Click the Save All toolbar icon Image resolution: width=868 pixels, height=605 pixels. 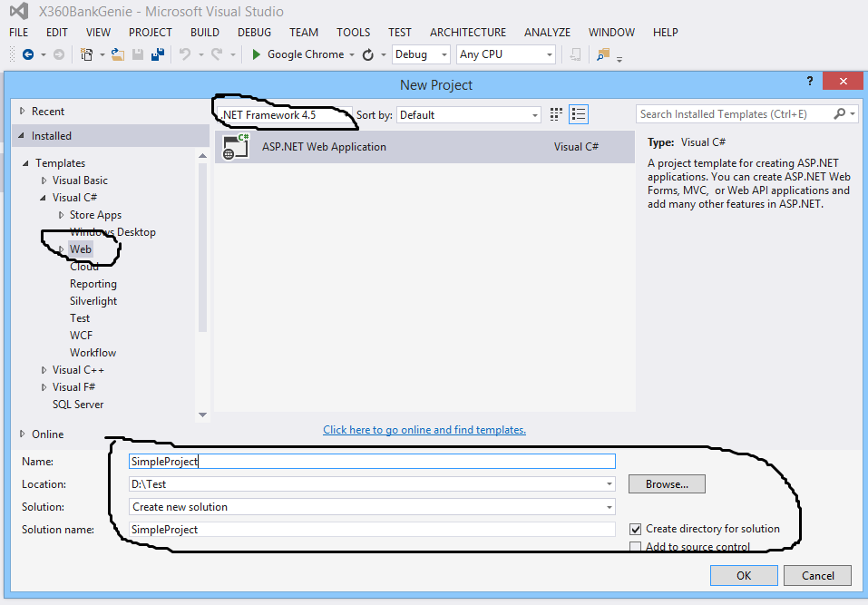(x=156, y=54)
